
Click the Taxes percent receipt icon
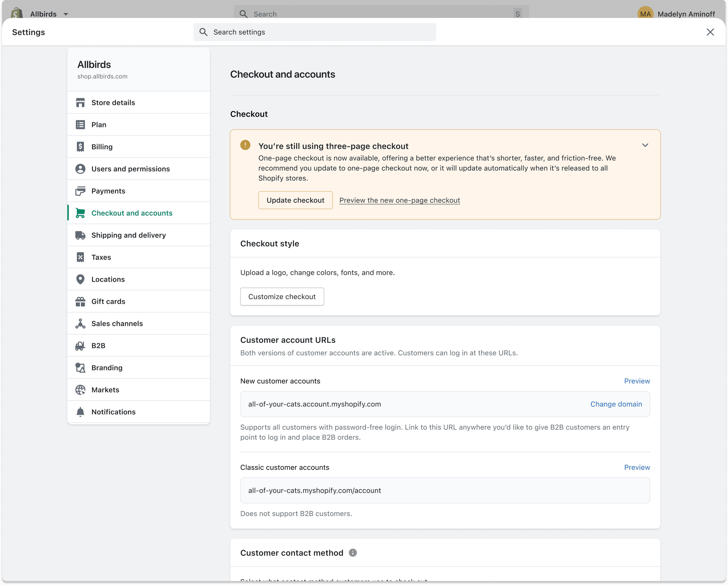point(80,257)
